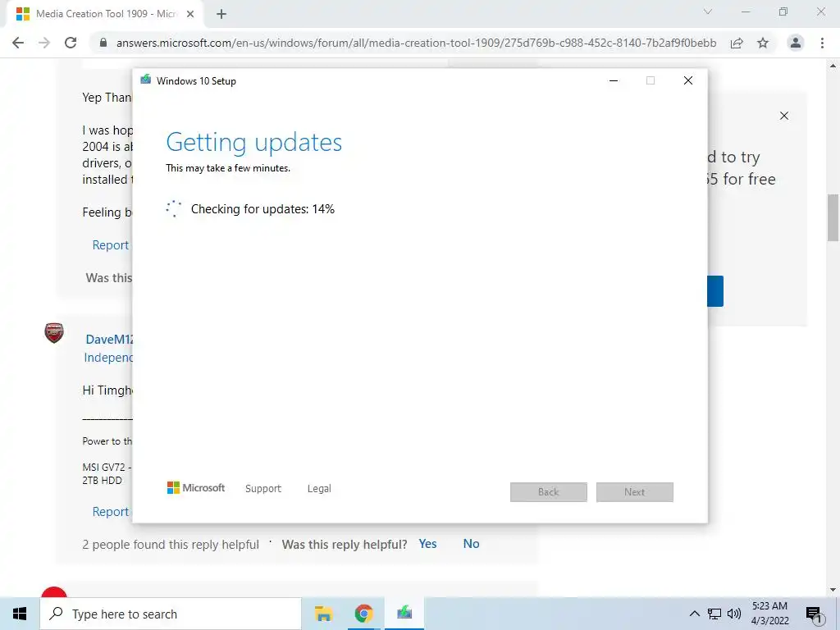This screenshot has width=840, height=630.
Task: Click Yes for reply helpful
Action: 427,544
